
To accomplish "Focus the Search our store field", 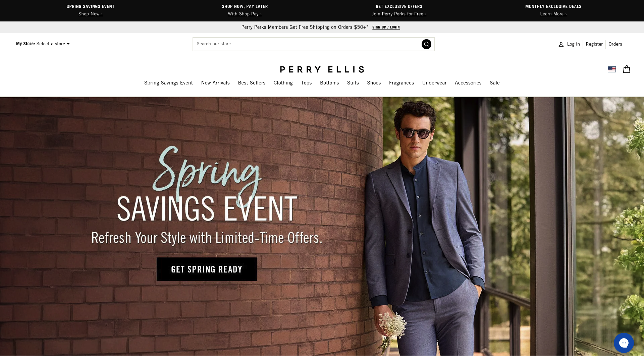I will click(307, 44).
